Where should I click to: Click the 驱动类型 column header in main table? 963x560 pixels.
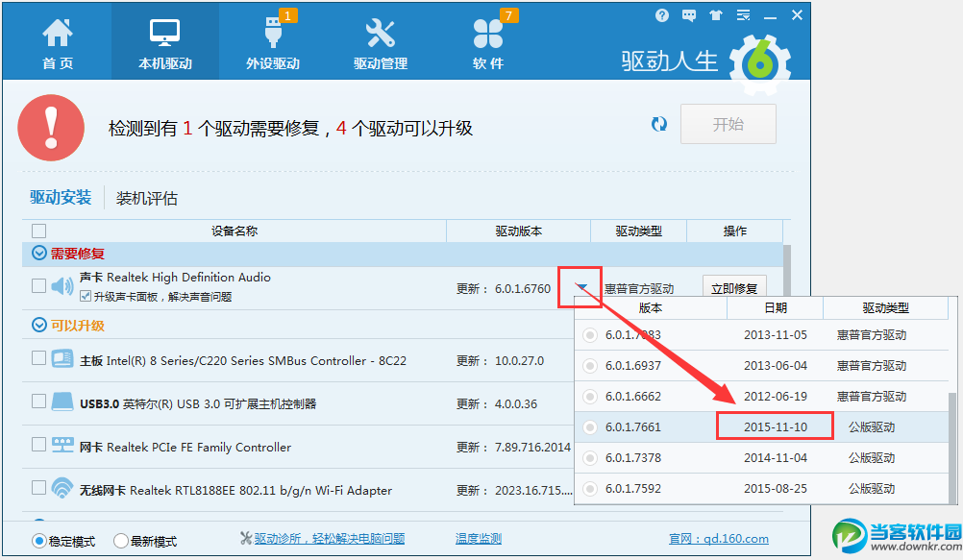(639, 231)
